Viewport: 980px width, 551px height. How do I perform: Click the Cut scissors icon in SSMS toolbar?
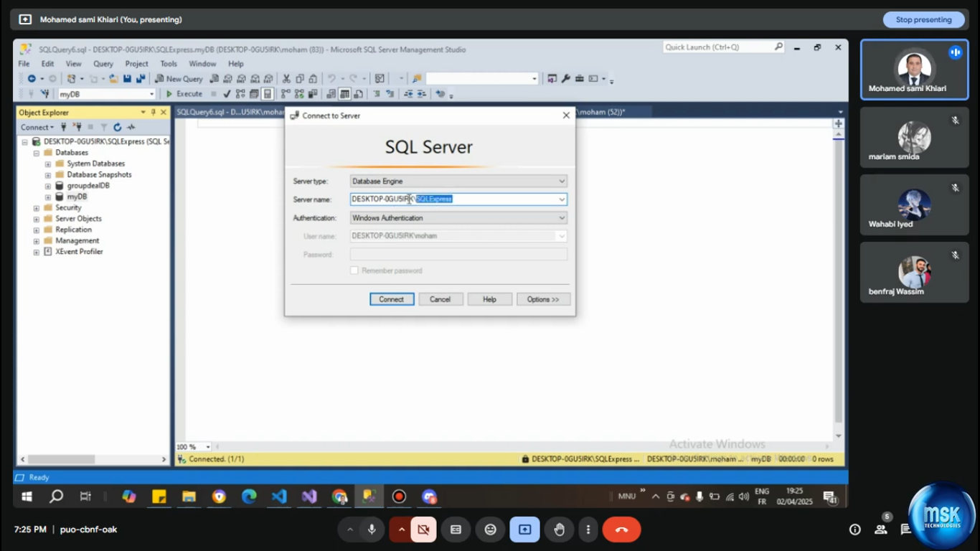point(286,79)
